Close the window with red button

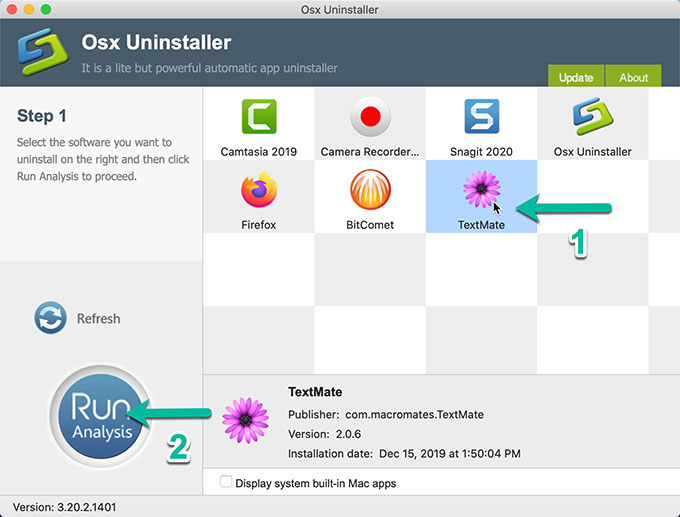tap(12, 9)
